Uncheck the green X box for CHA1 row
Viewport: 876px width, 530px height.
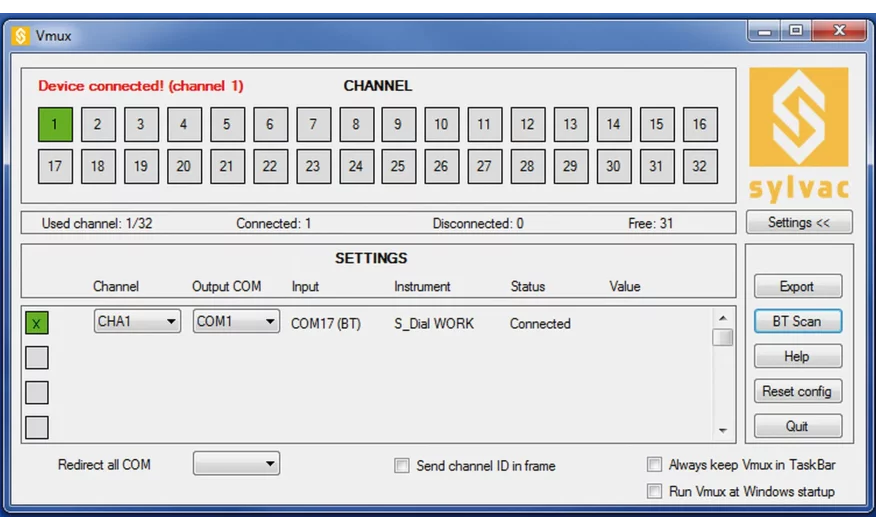pyautogui.click(x=37, y=323)
